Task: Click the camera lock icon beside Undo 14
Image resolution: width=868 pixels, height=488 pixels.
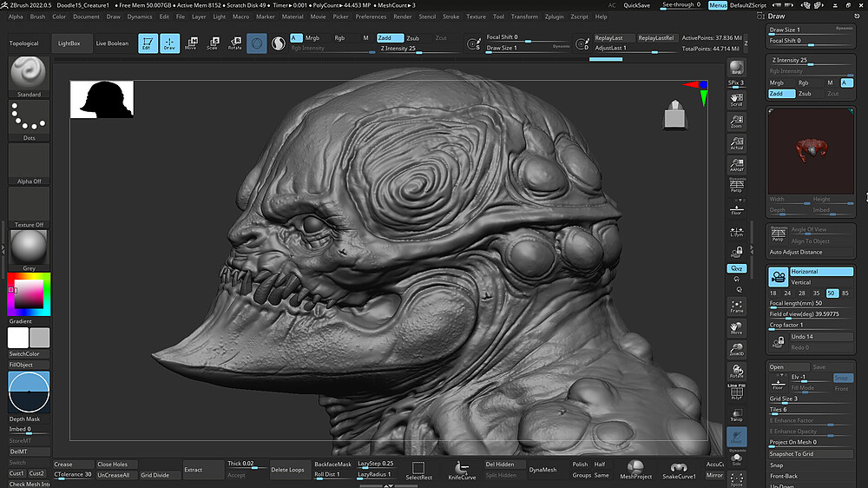Action: (778, 342)
